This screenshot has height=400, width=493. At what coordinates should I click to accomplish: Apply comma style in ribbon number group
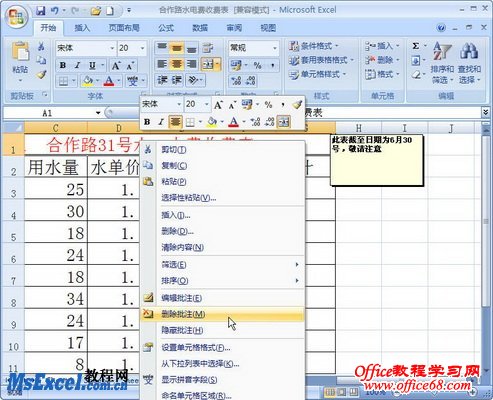273,65
